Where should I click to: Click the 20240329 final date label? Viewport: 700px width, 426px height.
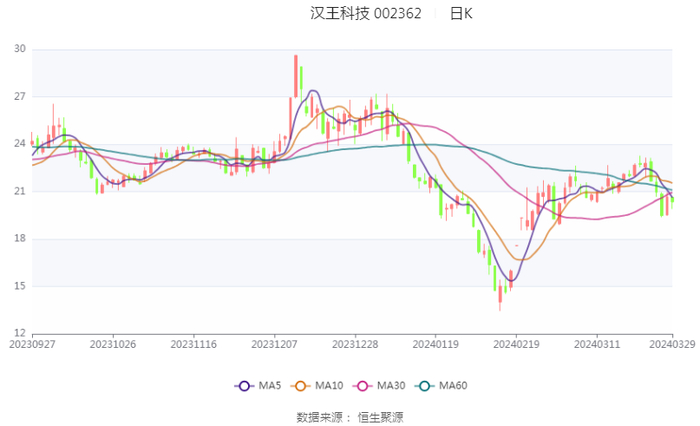point(671,343)
